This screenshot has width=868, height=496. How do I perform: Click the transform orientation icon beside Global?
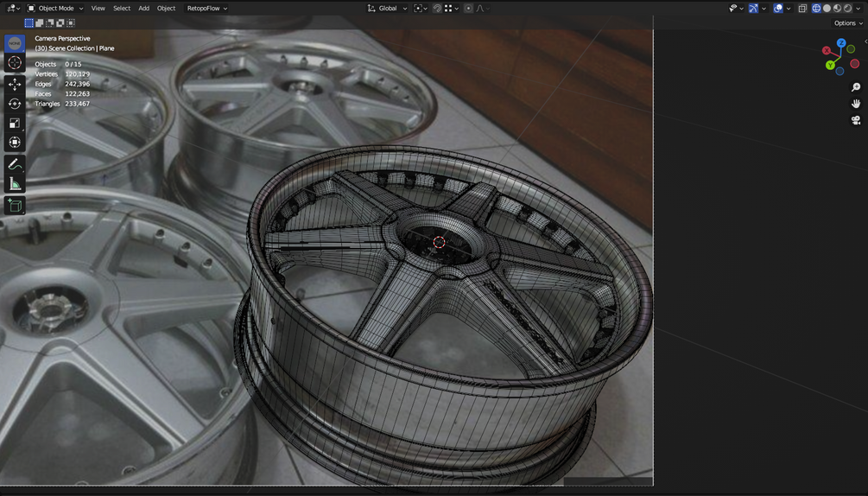(x=371, y=9)
